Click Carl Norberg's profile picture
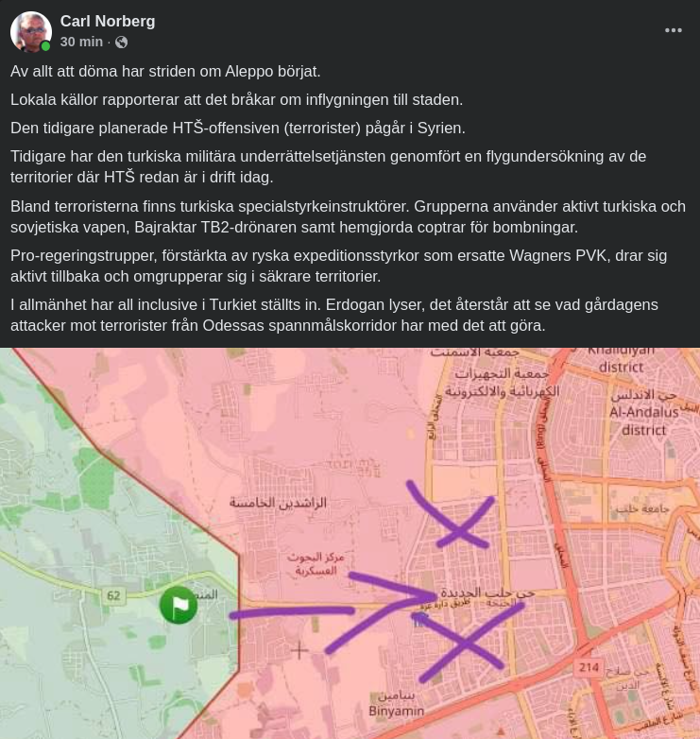The image size is (700, 739). 31,31
